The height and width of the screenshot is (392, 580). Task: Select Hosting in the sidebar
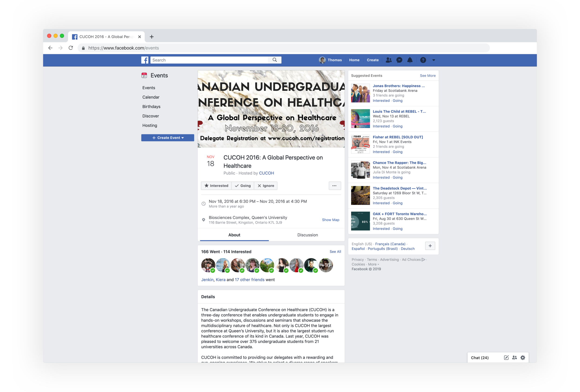click(x=150, y=126)
